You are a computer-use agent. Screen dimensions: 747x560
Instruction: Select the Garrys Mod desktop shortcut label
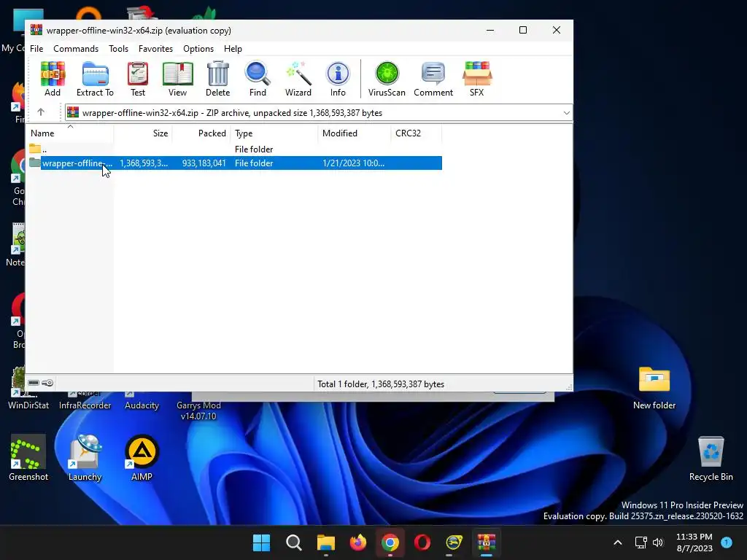(x=198, y=411)
